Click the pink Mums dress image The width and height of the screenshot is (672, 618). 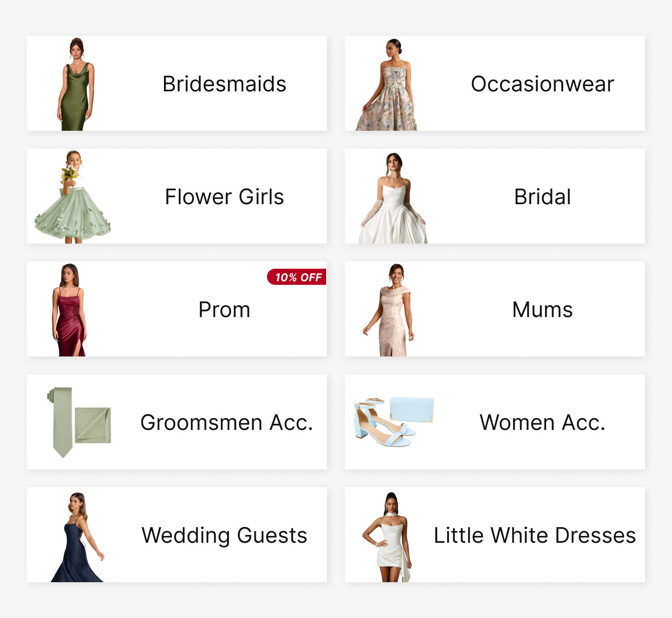pos(389,310)
